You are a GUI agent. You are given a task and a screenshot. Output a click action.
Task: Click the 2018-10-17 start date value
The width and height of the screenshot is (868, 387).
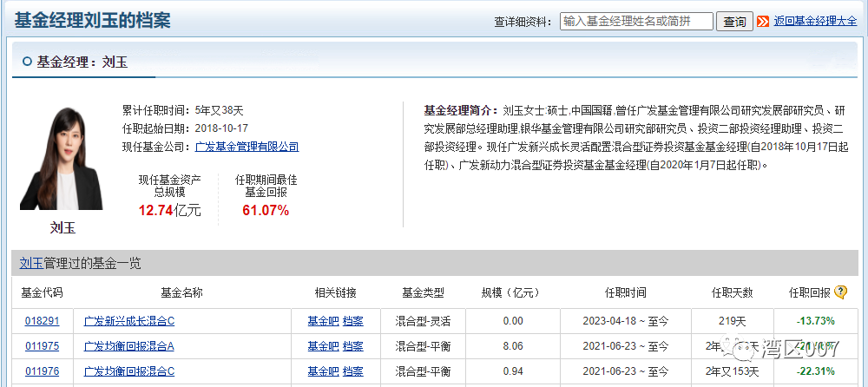point(221,128)
